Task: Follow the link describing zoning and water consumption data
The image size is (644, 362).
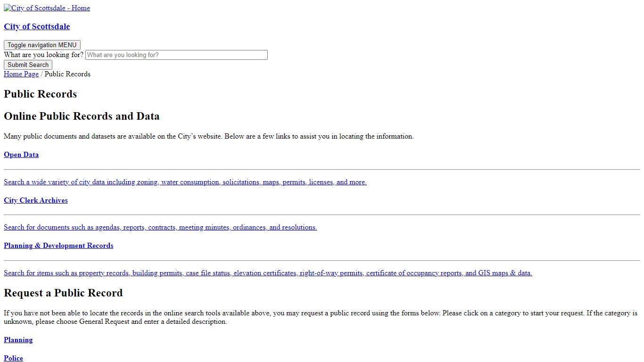Action: tap(185, 182)
